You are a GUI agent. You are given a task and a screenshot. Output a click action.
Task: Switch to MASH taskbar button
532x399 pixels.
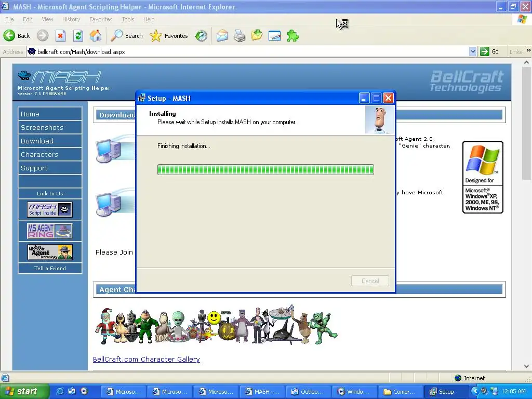[x=262, y=392]
